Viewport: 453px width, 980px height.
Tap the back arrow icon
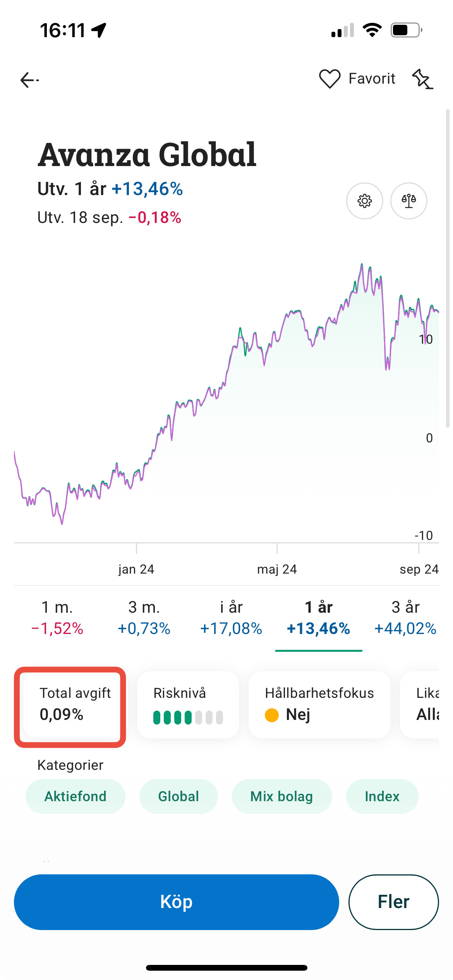point(29,80)
